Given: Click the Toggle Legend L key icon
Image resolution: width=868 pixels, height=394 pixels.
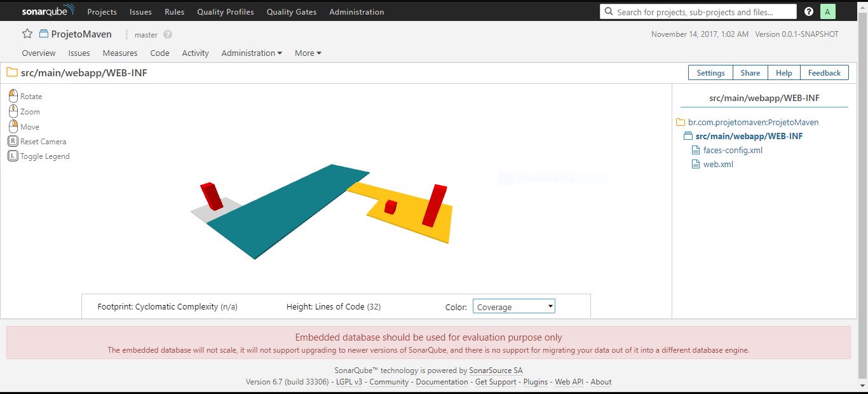Looking at the screenshot, I should [13, 156].
